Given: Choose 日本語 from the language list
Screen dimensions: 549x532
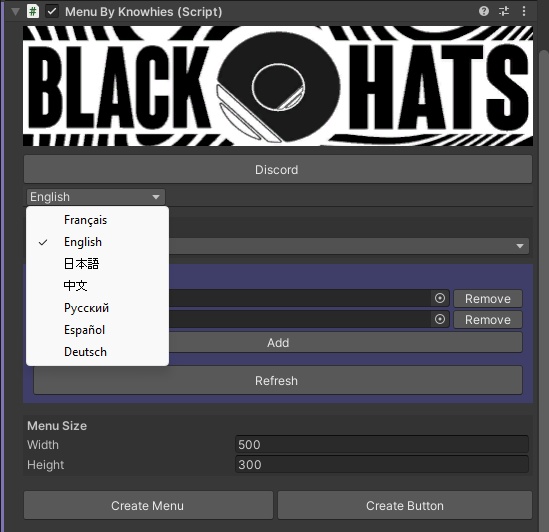Looking at the screenshot, I should point(97,264).
